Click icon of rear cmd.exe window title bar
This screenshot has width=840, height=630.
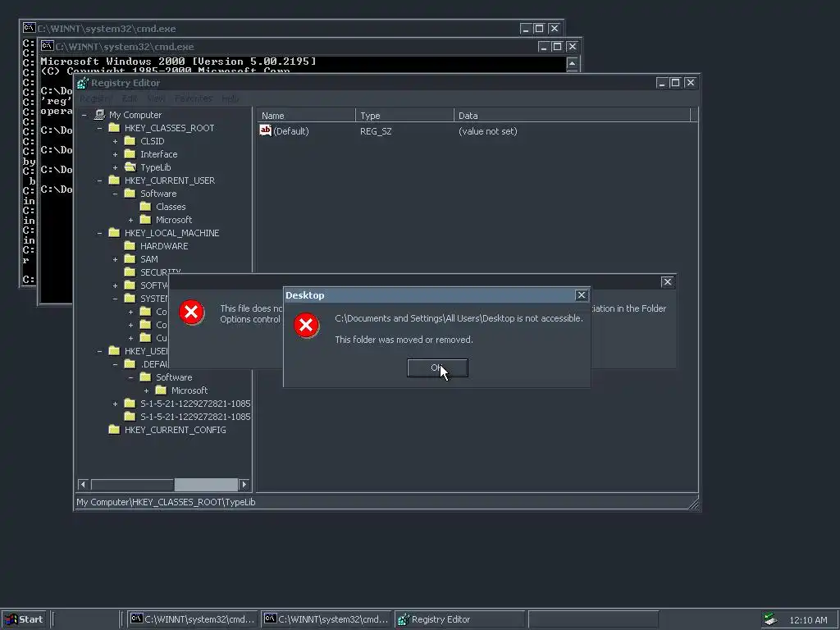29,28
